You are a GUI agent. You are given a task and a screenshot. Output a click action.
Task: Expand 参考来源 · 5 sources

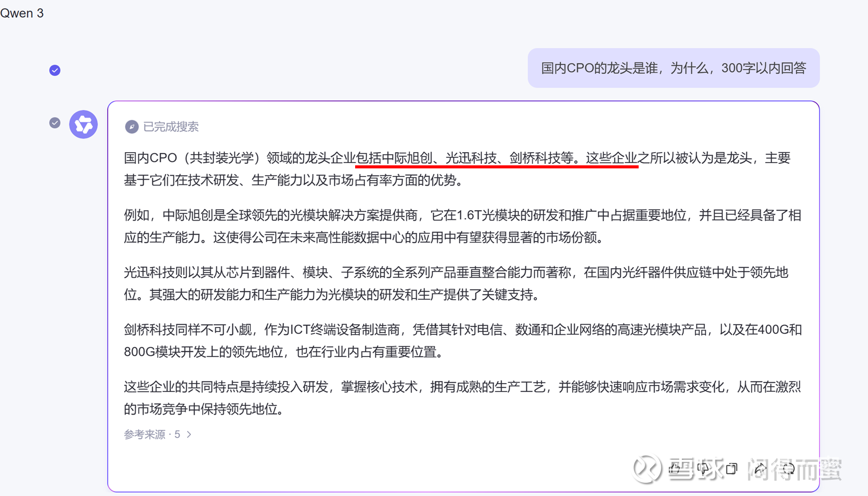(x=158, y=434)
